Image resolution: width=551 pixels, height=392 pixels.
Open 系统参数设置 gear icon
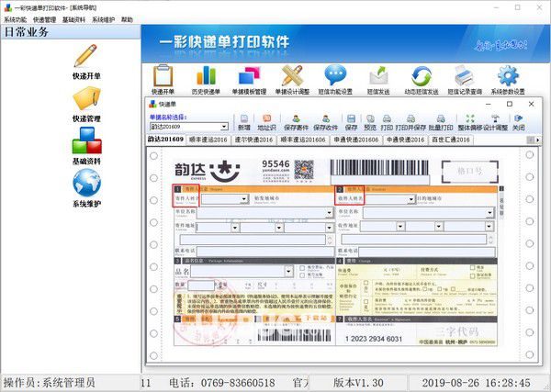(508, 80)
